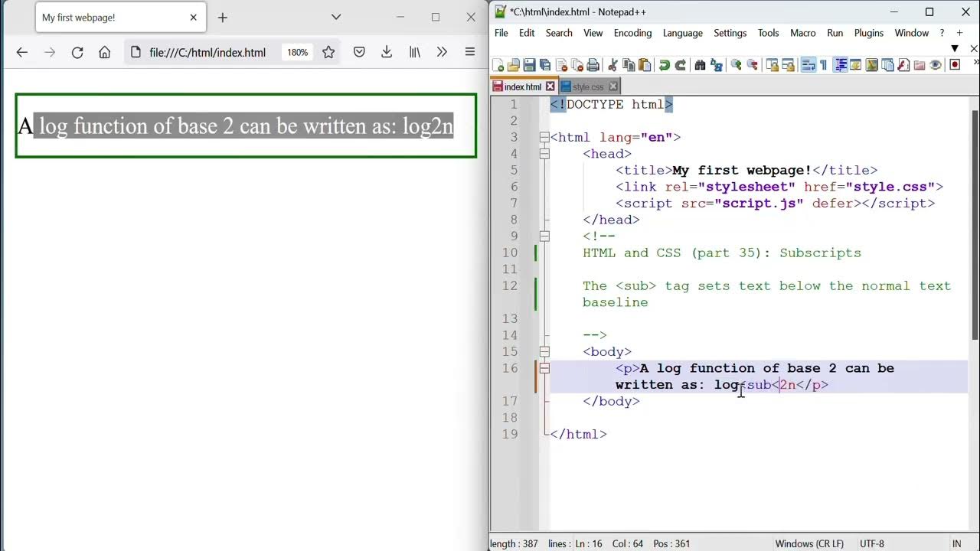980x551 pixels.
Task: Close the "My first webpage!" browser tab
Action: (193, 17)
